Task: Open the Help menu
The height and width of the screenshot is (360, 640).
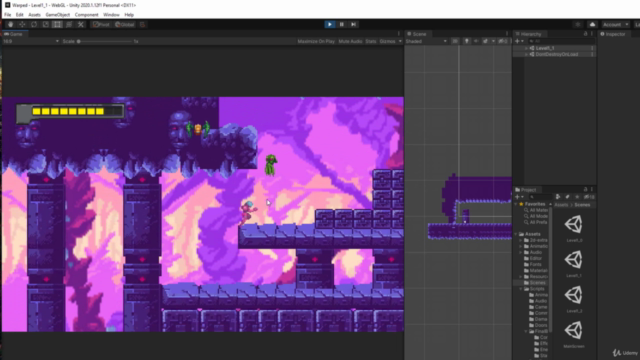Action: pyautogui.click(x=129, y=15)
